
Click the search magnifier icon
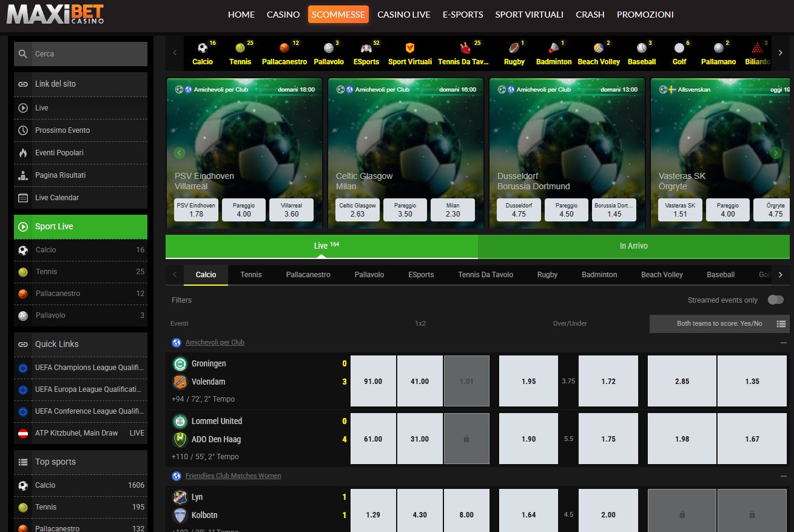pos(23,54)
